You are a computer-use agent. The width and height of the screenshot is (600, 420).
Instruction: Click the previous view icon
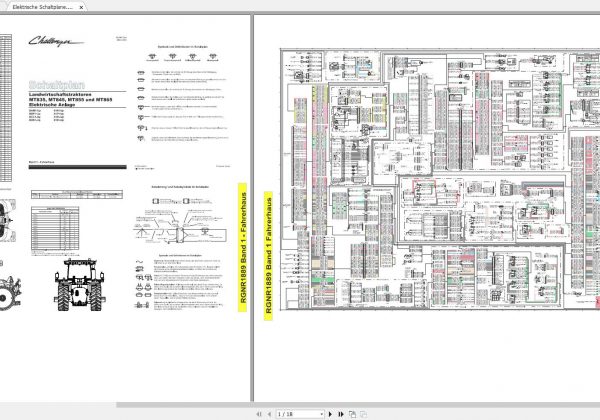352,414
